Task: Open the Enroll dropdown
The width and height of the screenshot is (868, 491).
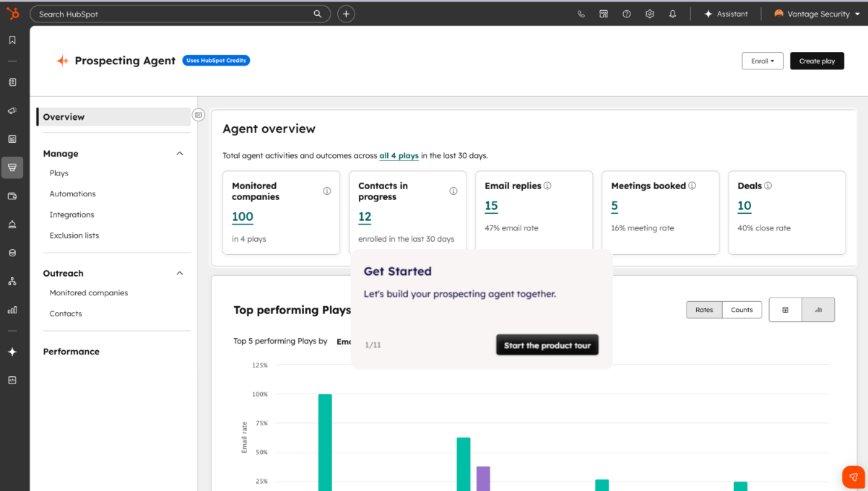Action: point(763,61)
